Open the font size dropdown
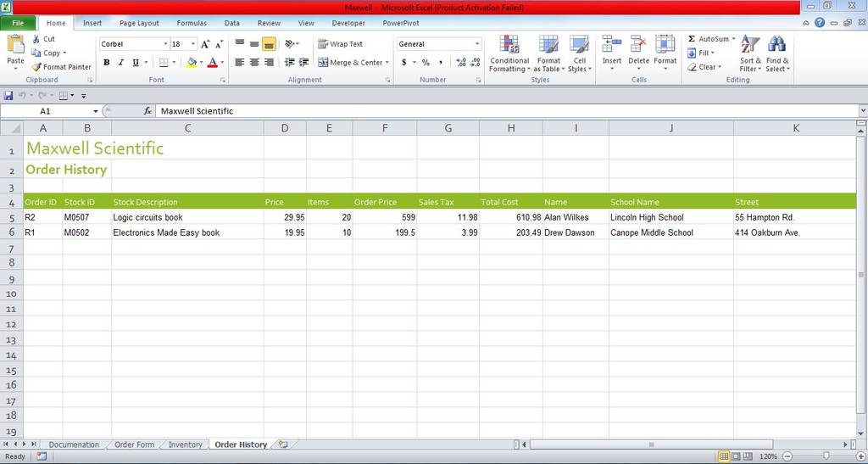The height and width of the screenshot is (464, 868). 193,44
